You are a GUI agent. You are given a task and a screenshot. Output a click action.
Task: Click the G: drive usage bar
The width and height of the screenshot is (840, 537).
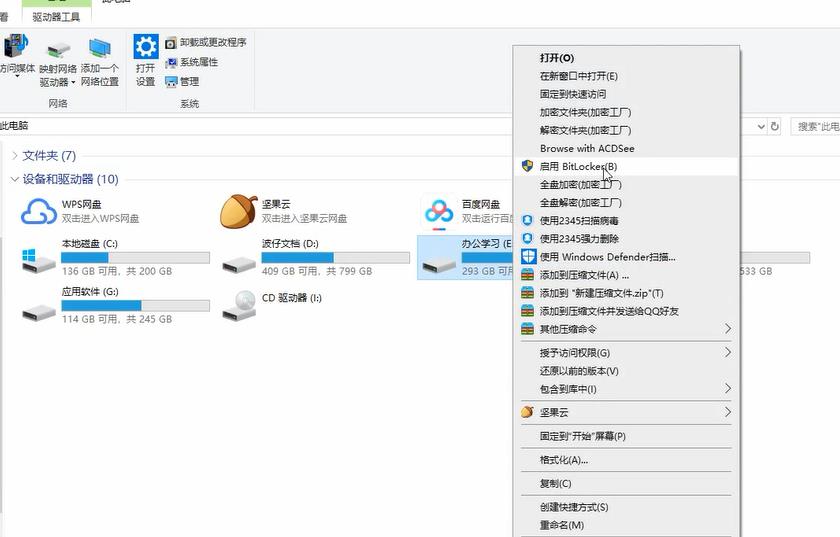[x=135, y=305]
